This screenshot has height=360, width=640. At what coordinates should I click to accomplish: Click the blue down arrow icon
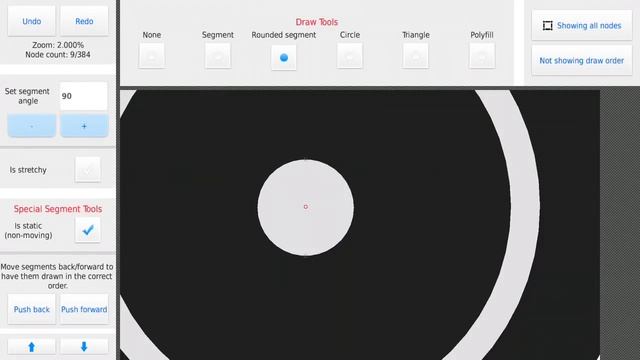pos(84,347)
